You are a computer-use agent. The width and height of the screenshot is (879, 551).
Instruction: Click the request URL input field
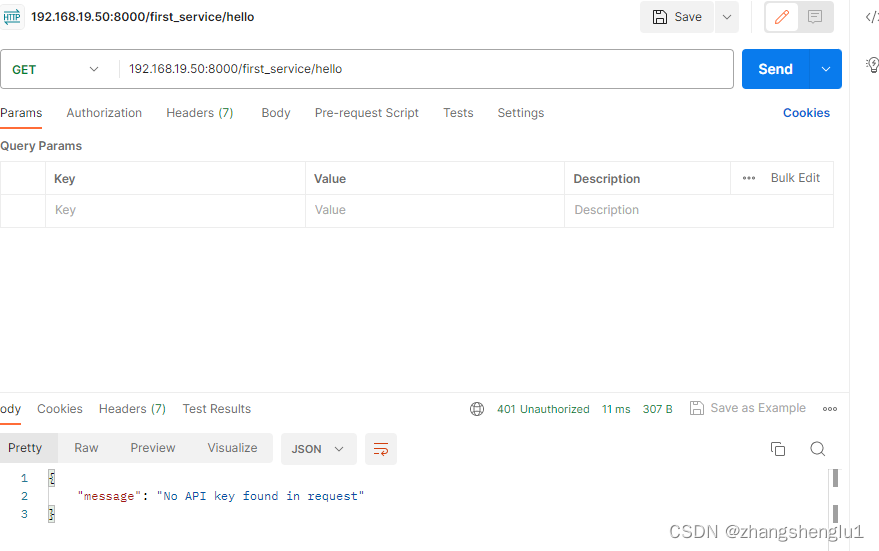426,69
